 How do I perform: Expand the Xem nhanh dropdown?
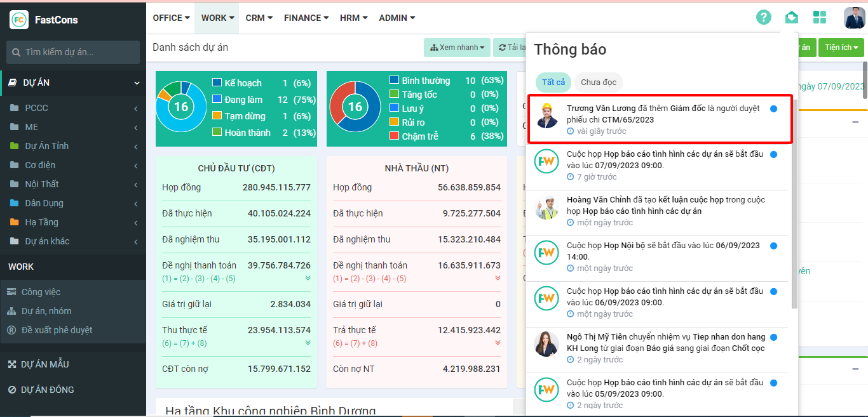[x=457, y=48]
